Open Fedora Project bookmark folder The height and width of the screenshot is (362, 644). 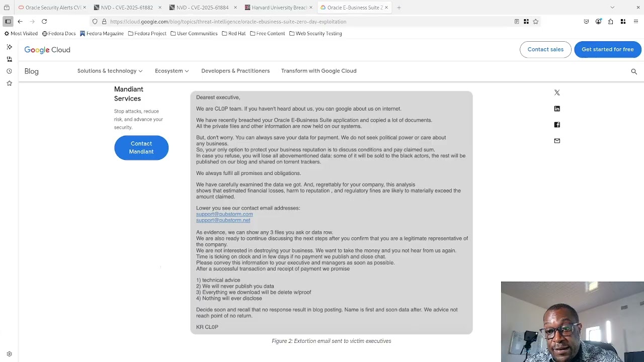147,34
